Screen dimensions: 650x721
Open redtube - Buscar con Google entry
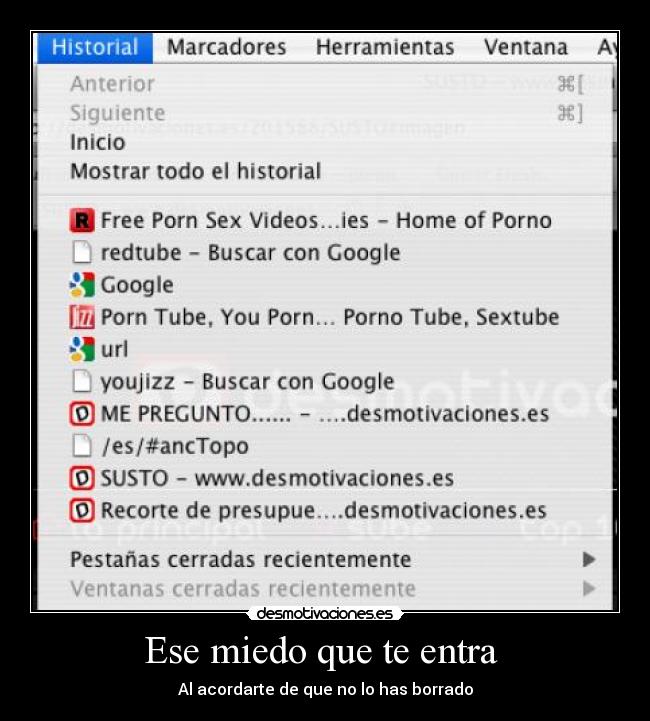(325, 252)
